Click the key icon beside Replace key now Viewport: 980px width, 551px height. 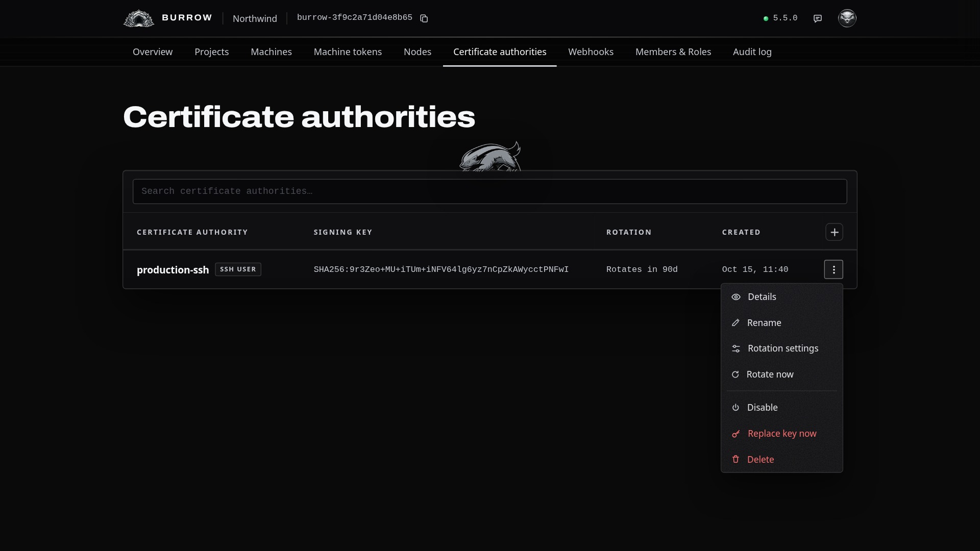point(736,434)
